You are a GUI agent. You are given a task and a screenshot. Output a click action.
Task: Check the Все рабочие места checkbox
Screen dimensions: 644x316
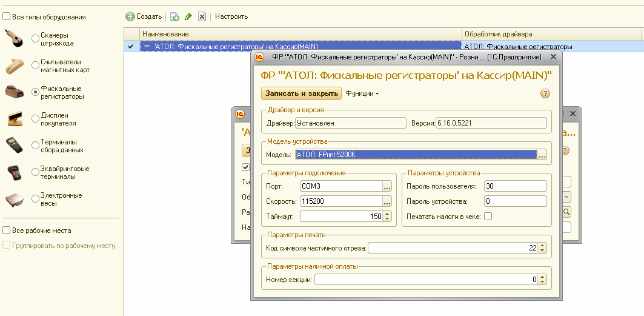pyautogui.click(x=7, y=230)
